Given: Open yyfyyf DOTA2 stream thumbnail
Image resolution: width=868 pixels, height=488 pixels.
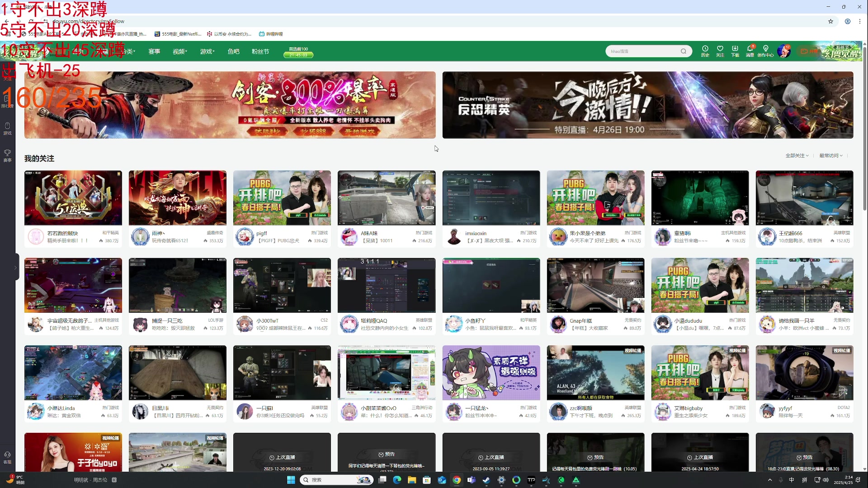Looking at the screenshot, I should click(x=805, y=373).
